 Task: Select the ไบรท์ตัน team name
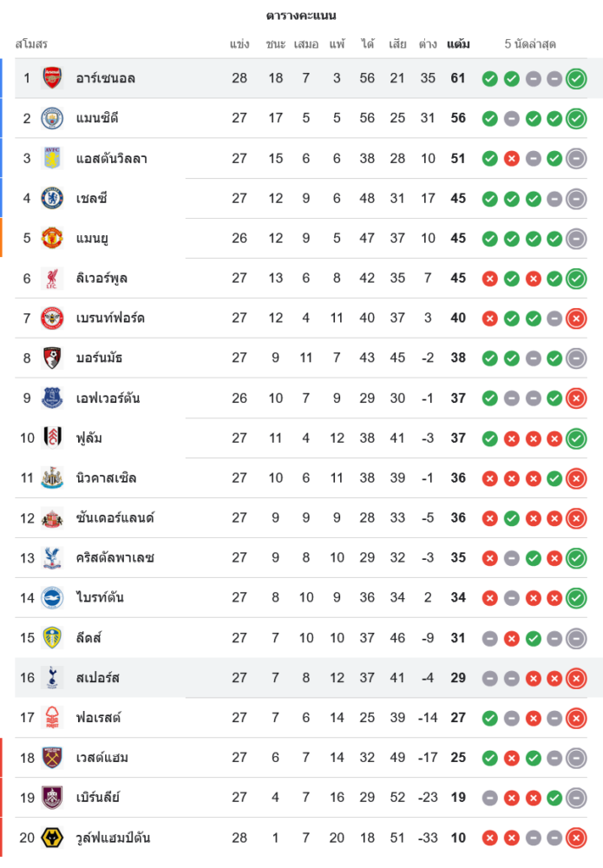coord(100,597)
